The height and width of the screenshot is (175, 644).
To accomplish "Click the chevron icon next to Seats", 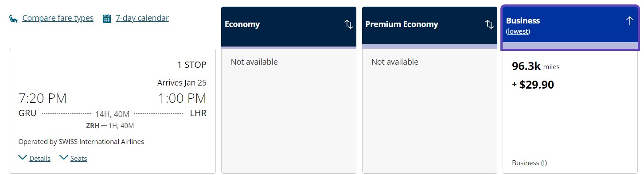I will [x=64, y=157].
